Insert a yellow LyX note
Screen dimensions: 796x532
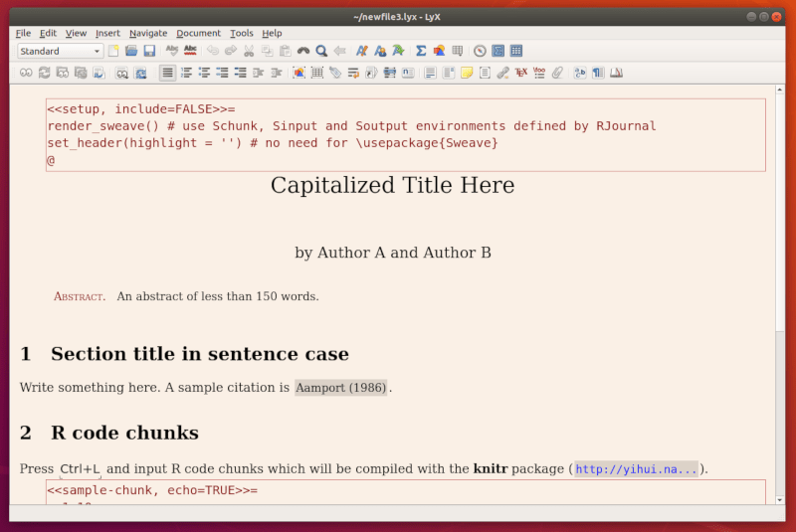467,73
